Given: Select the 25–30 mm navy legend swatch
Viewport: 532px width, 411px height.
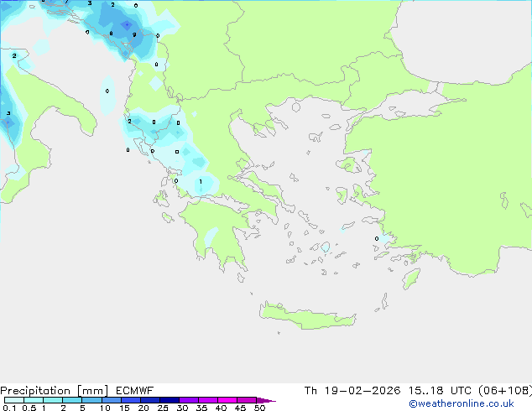Looking at the screenshot, I should click(x=169, y=400).
